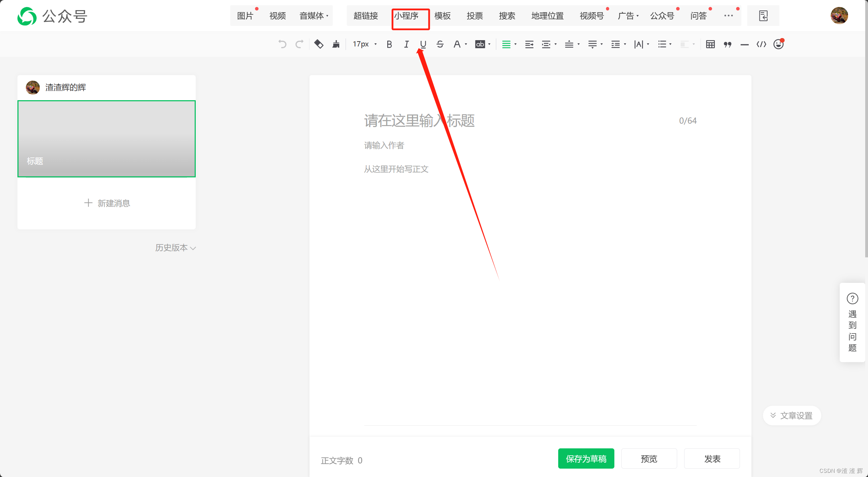The width and height of the screenshot is (868, 477).
Task: Click the insert code icon
Action: click(x=761, y=44)
